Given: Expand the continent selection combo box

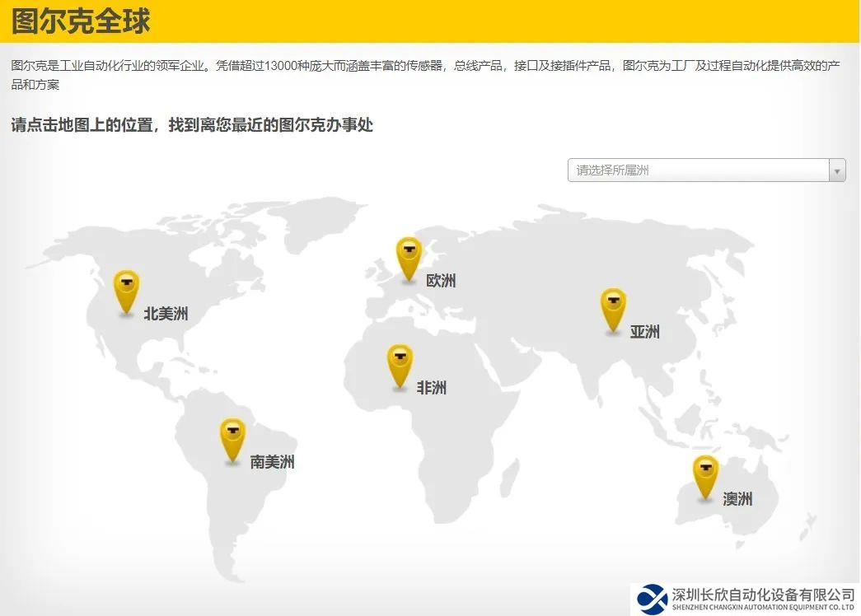Looking at the screenshot, I should coord(707,170).
